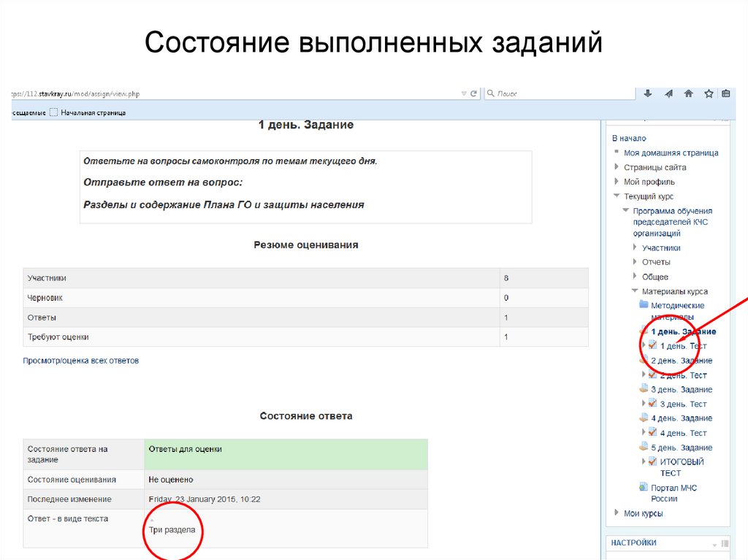Viewport: 748px width, 560px height.
Task: Click the Моя домашняя страница link
Action: coord(669,152)
